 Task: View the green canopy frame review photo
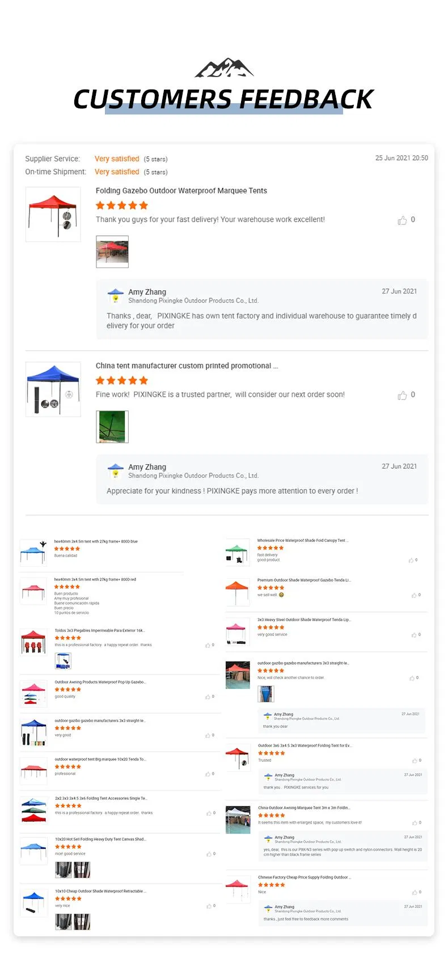tap(112, 426)
